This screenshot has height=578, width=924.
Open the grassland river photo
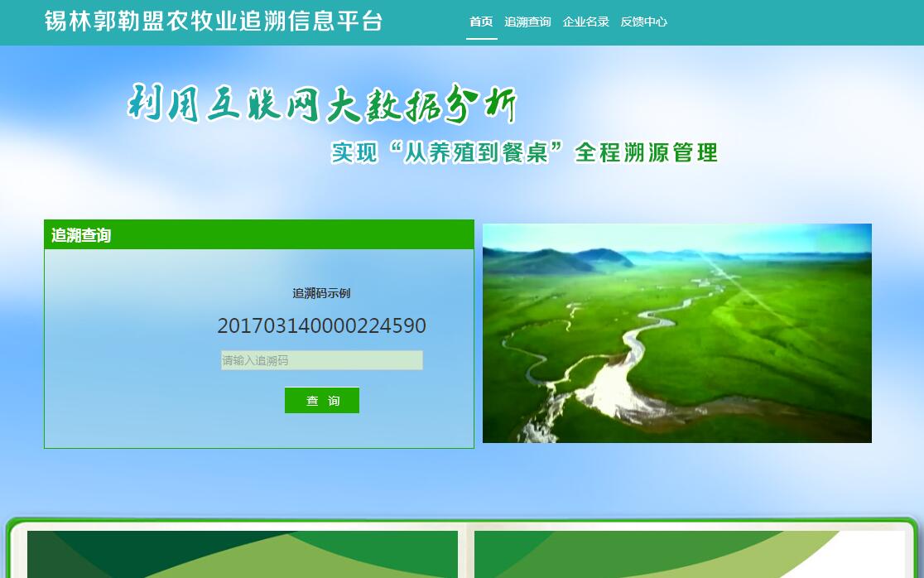676,333
